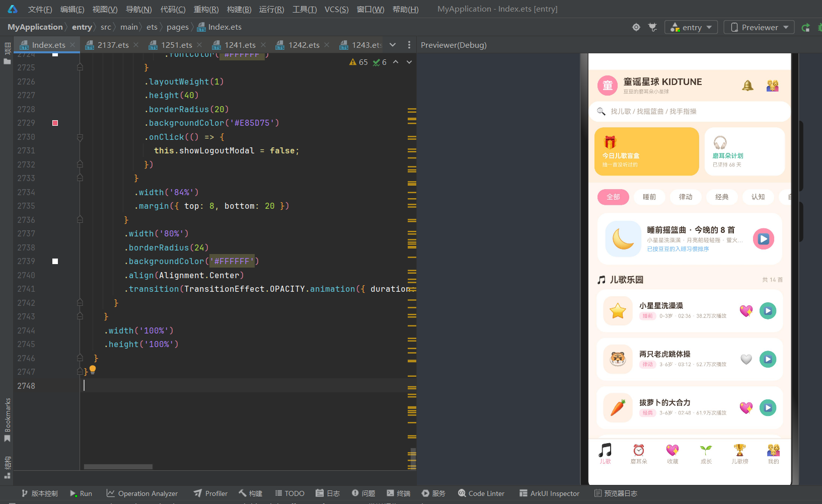Click the bell notification icon in preview
The height and width of the screenshot is (504, 822).
pos(748,86)
